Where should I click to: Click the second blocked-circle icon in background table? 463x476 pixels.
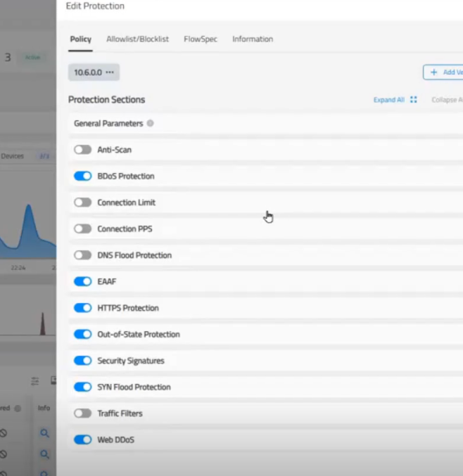pos(4,454)
